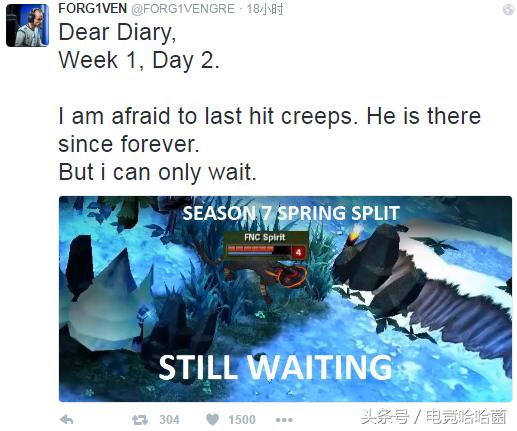Like the tweet with heart icon
This screenshot has height=431, width=517.
pyautogui.click(x=212, y=419)
